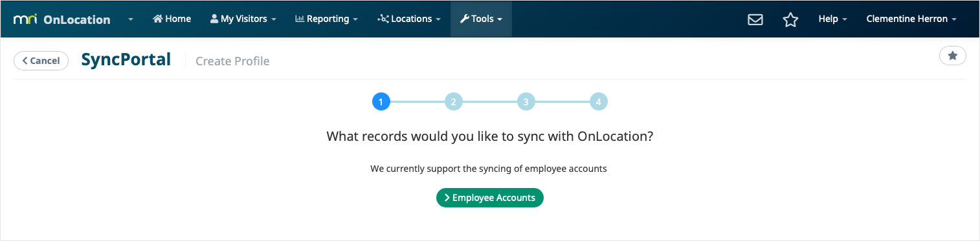Open the Tools menu
Viewport: 980px width, 241px height.
point(481,19)
